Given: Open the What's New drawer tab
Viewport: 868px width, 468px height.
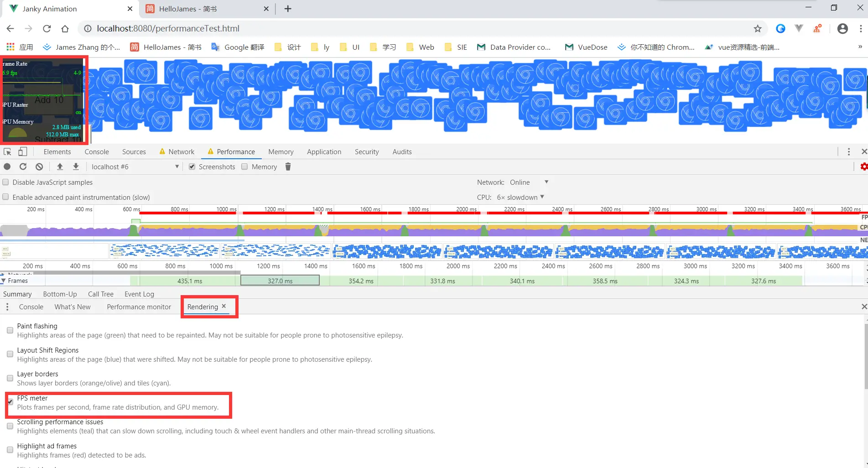Looking at the screenshot, I should pyautogui.click(x=73, y=307).
